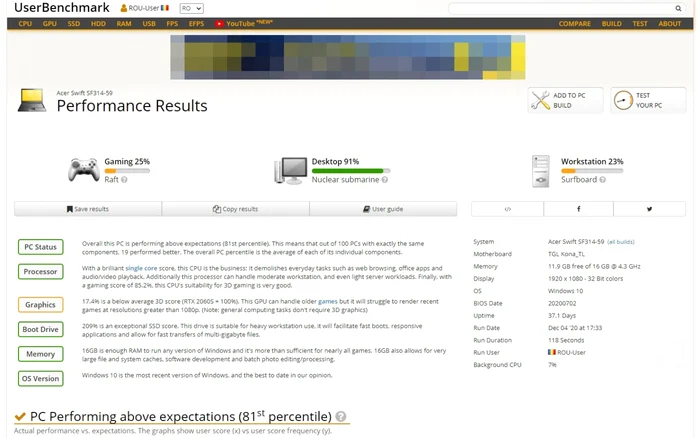This screenshot has width=700, height=438.
Task: Click the laptop icon beside Performance Results
Action: 32,100
